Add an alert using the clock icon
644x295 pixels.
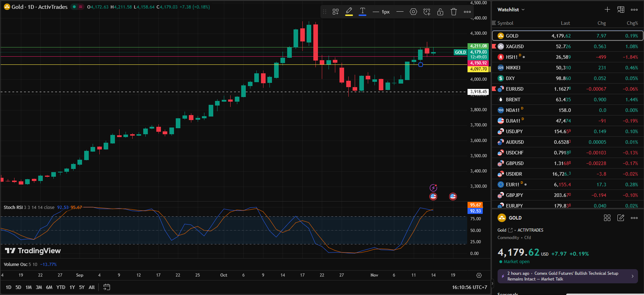427,12
